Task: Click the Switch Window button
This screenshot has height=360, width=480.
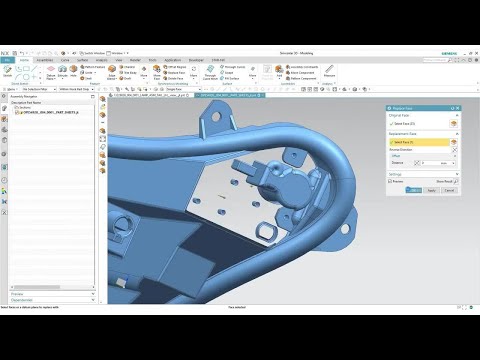Action: pos(92,53)
